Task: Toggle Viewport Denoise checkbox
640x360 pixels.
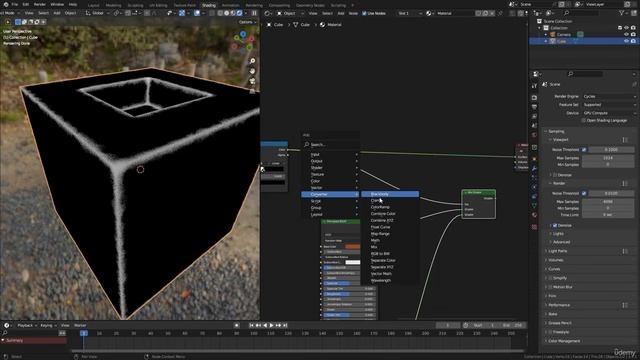Action: [x=555, y=175]
